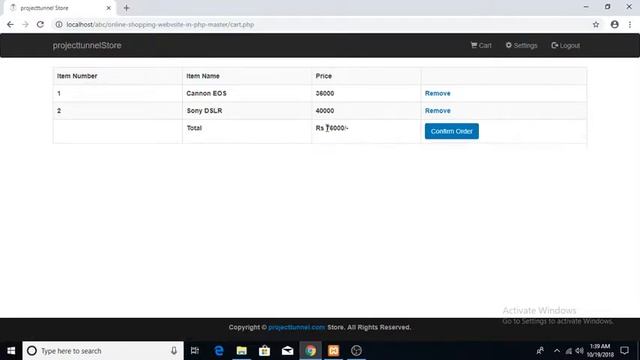Open Task View on the taskbar
Viewport: 640px width, 360px height.
tap(195, 351)
